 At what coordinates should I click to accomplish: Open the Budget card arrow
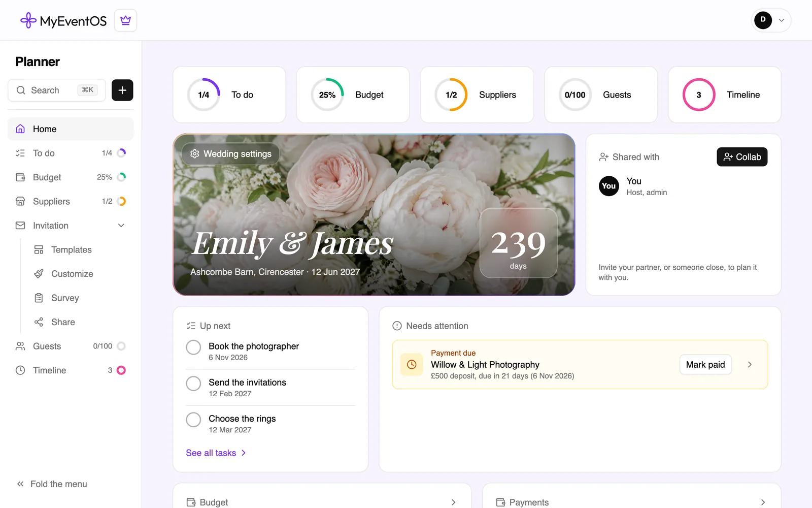pyautogui.click(x=453, y=502)
